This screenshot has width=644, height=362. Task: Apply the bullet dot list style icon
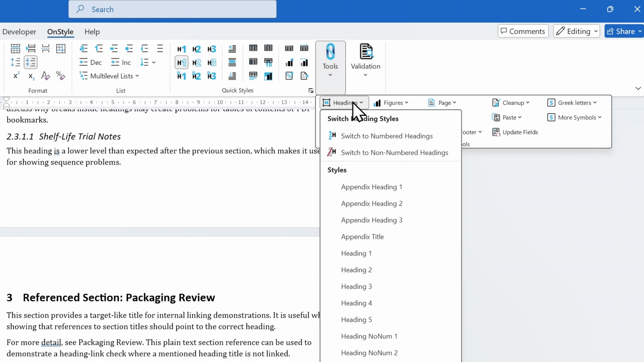pos(129,49)
